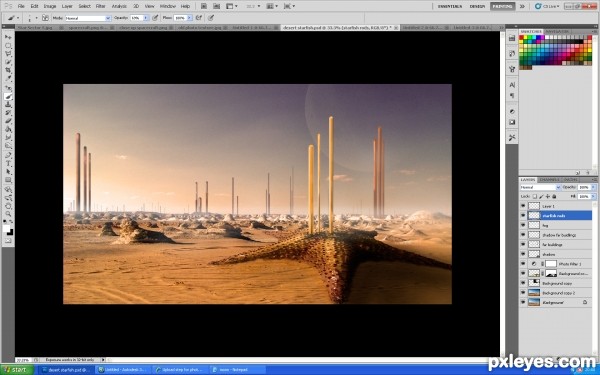Hide the shadow far buildings layer

tap(523, 235)
